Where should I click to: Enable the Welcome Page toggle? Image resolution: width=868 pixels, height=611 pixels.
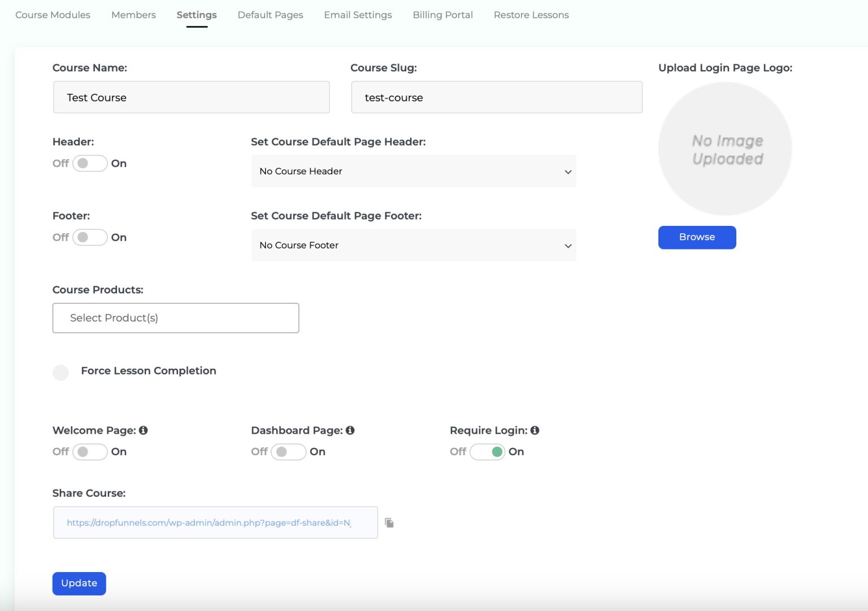pos(89,452)
